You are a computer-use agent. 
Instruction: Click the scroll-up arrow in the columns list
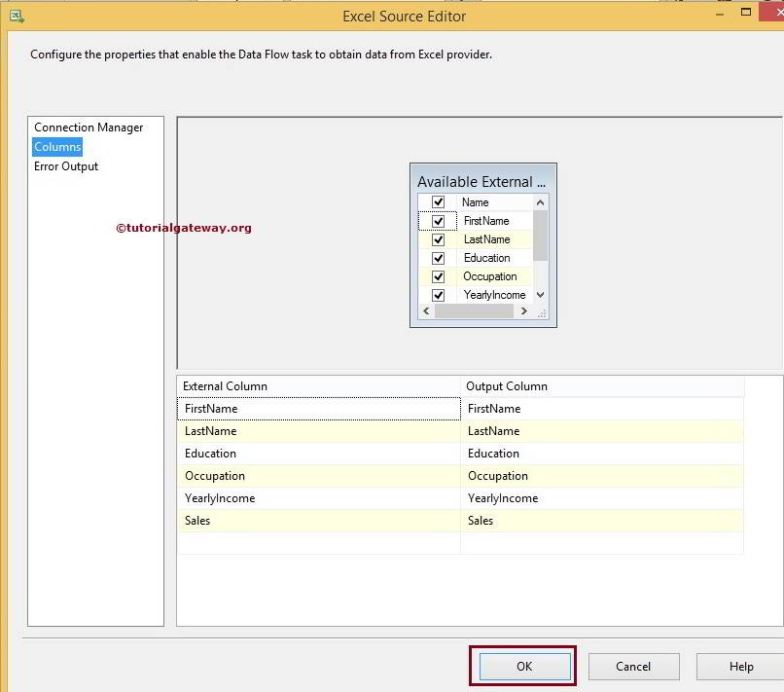point(541,202)
